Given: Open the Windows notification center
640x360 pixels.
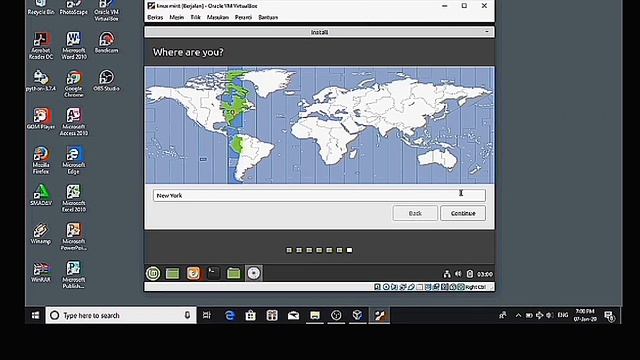Looking at the screenshot, I should (609, 316).
